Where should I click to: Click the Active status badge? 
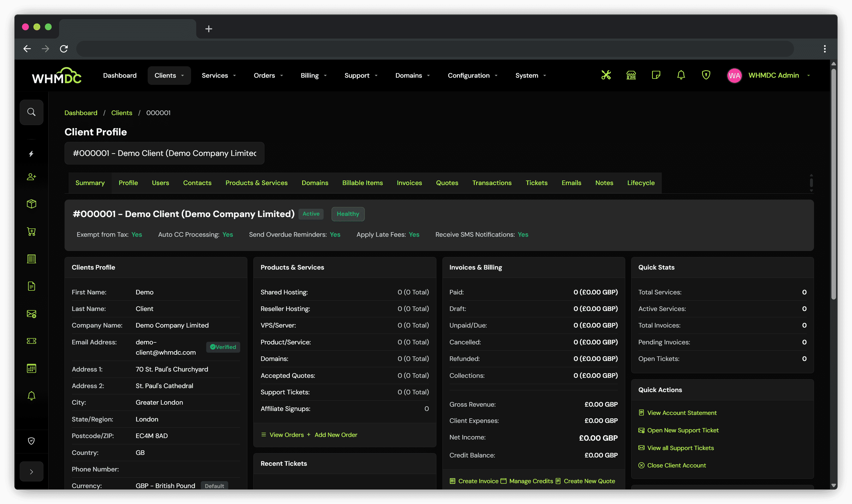click(311, 214)
